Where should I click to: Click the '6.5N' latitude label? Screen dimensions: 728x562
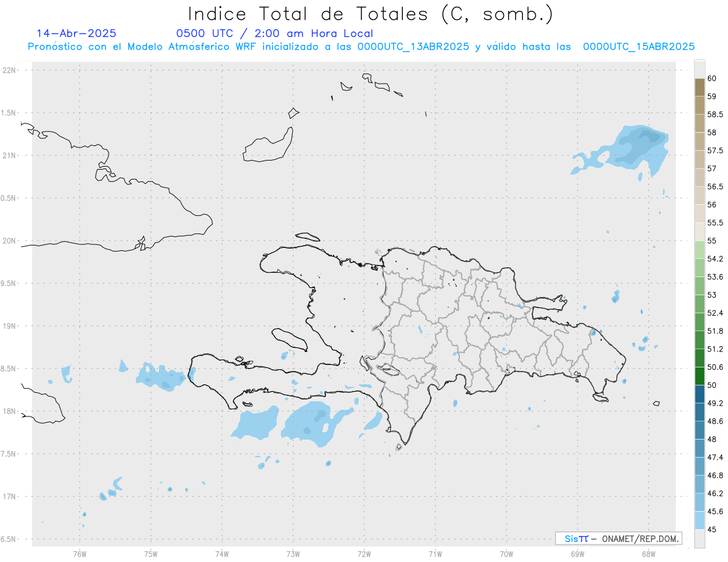(9, 539)
